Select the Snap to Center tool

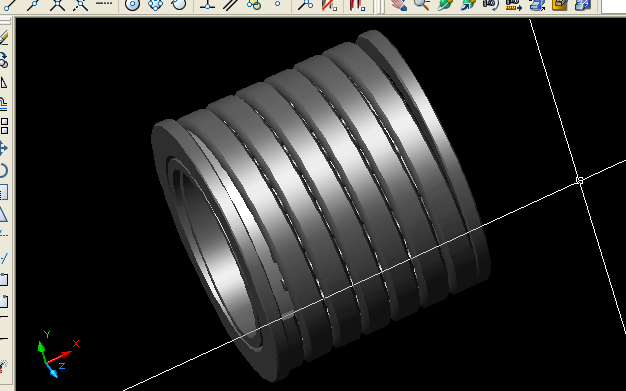[132, 5]
